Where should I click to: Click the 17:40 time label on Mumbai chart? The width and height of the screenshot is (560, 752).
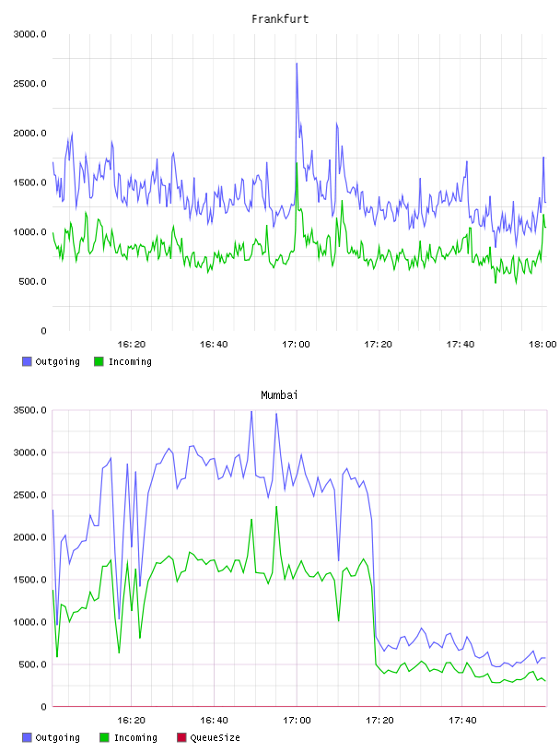click(462, 720)
